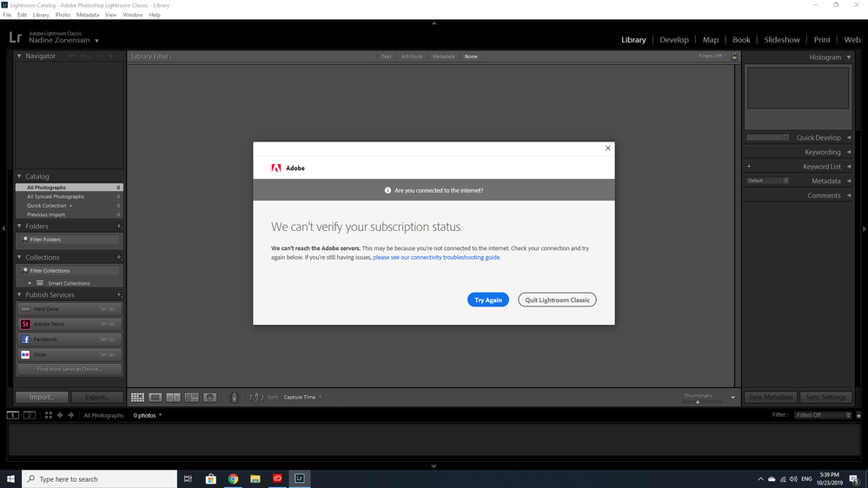Select Loupe view icon in toolbar
The height and width of the screenshot is (488, 868).
click(155, 398)
